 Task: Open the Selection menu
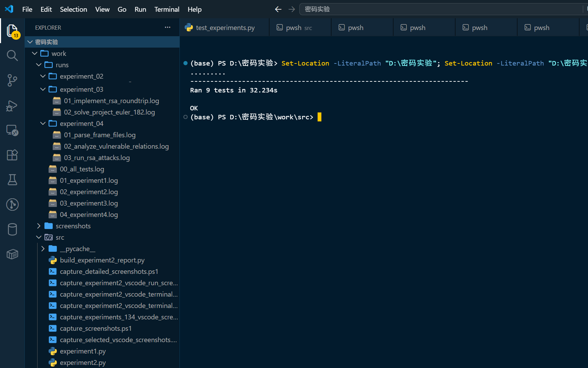tap(73, 9)
